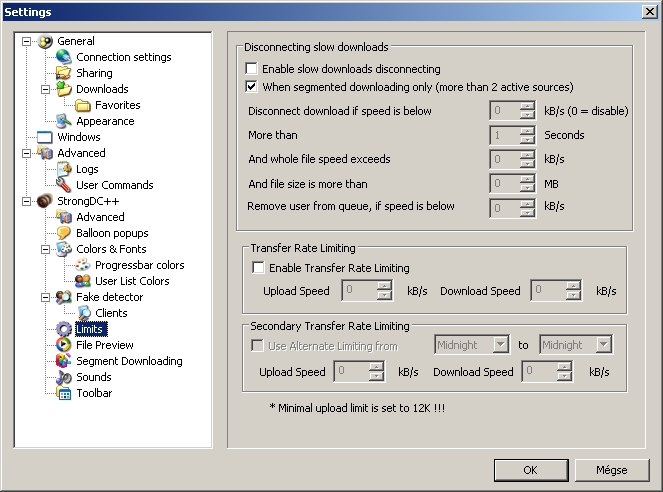
Task: Collapse the General tree node
Action: [26, 41]
